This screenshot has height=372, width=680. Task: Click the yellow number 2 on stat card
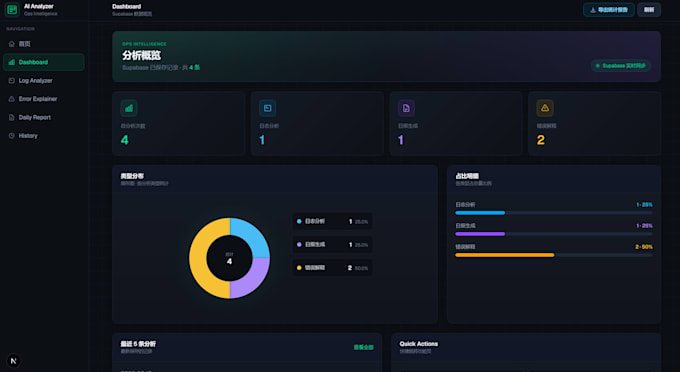click(x=541, y=140)
